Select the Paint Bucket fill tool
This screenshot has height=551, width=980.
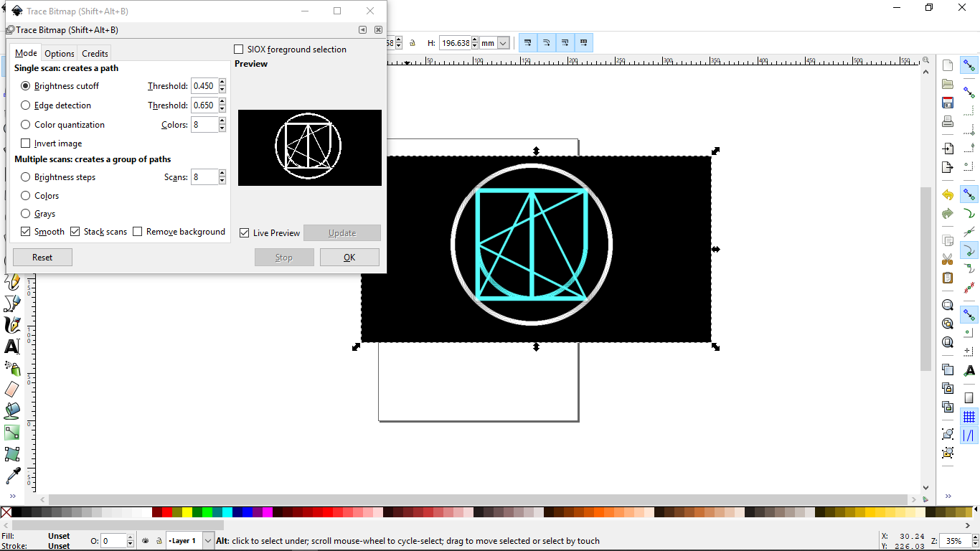tap(12, 411)
